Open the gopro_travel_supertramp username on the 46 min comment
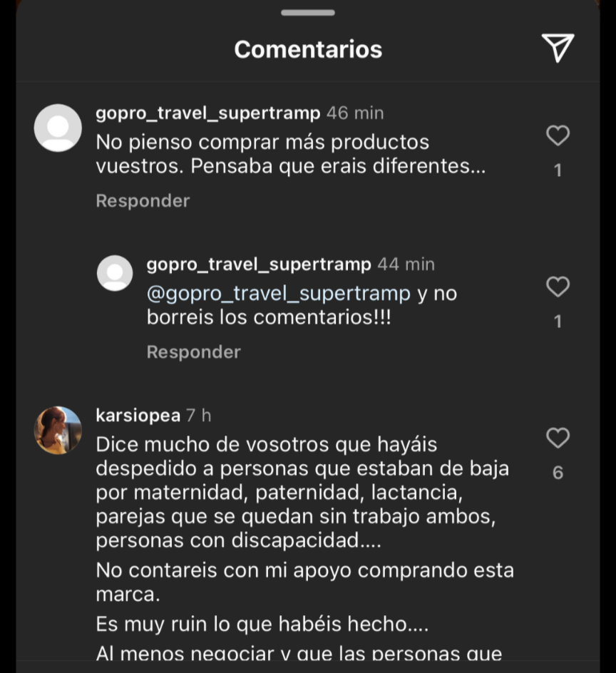Screen dimensions: 616x673 point(208,113)
